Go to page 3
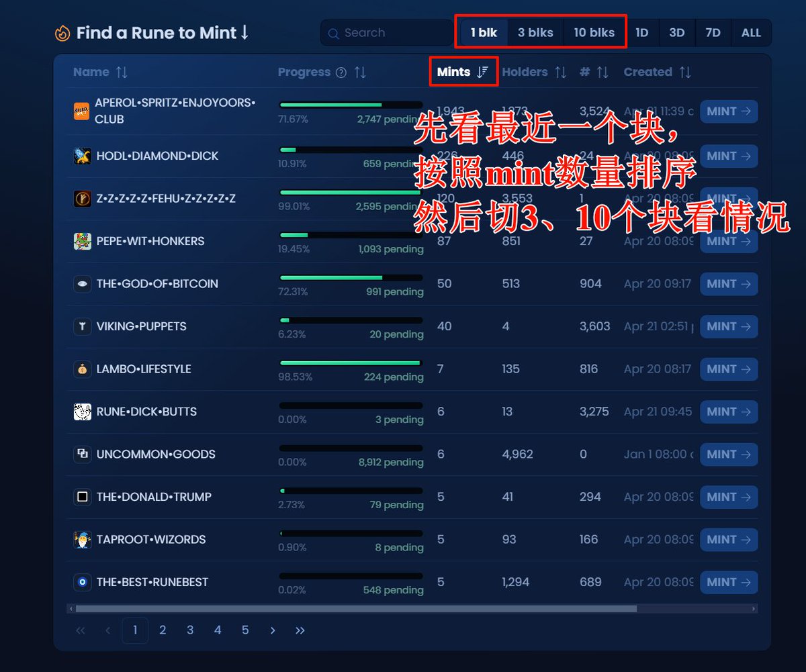806x672 pixels. click(190, 630)
